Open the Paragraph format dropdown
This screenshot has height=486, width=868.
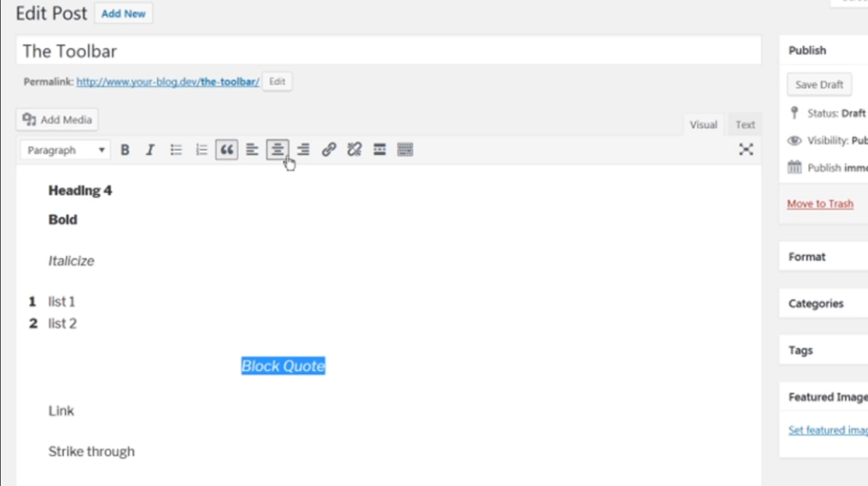tap(65, 150)
